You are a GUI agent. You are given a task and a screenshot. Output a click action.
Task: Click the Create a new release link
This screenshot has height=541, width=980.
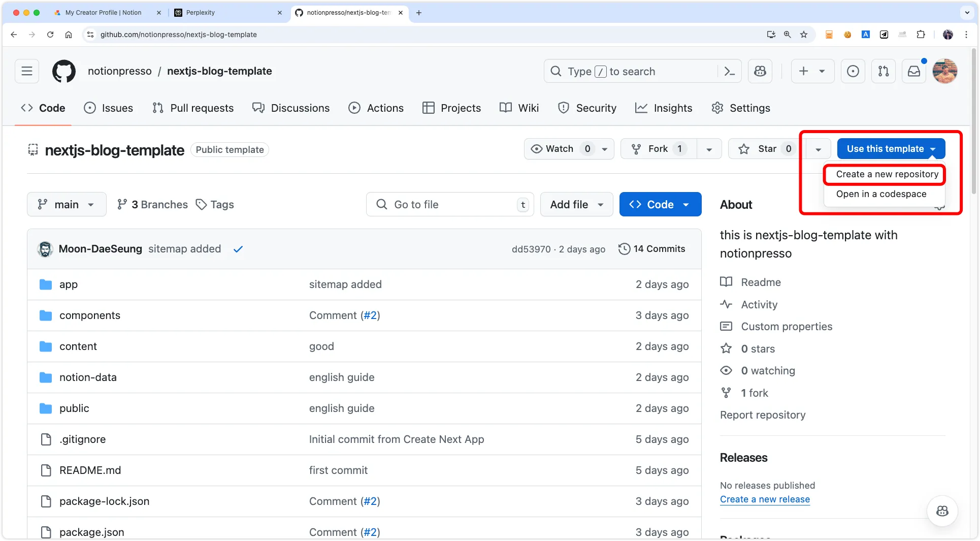click(x=764, y=499)
